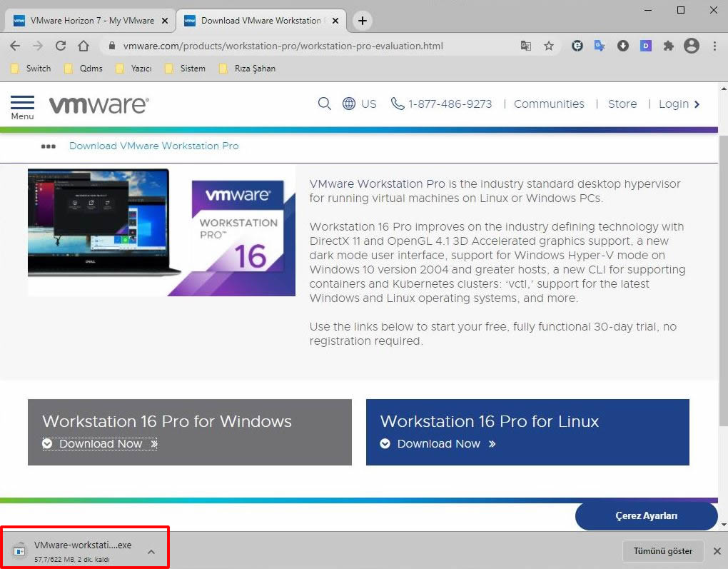Click the scrollbar down arrow
The height and width of the screenshot is (569, 728).
tap(723, 525)
